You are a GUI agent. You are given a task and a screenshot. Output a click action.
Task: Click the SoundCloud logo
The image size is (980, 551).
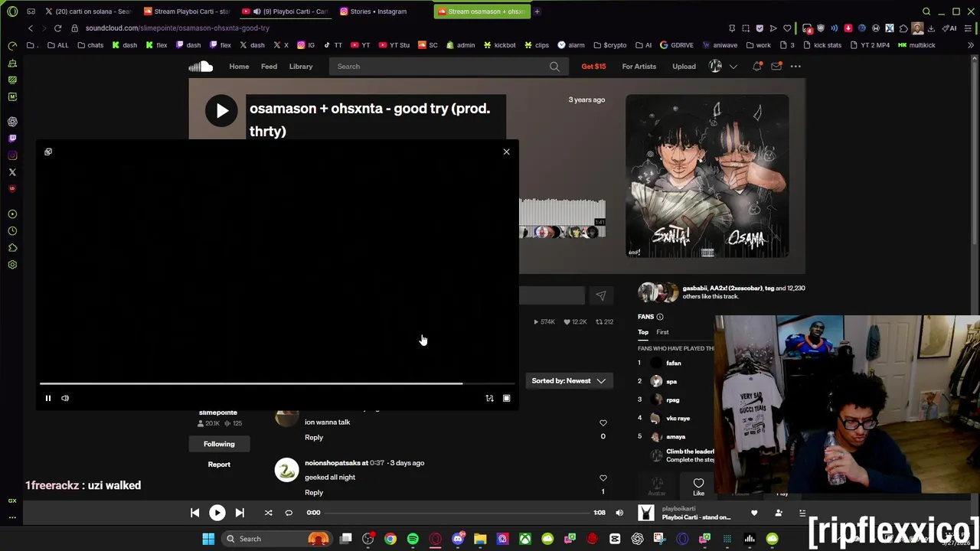201,67
